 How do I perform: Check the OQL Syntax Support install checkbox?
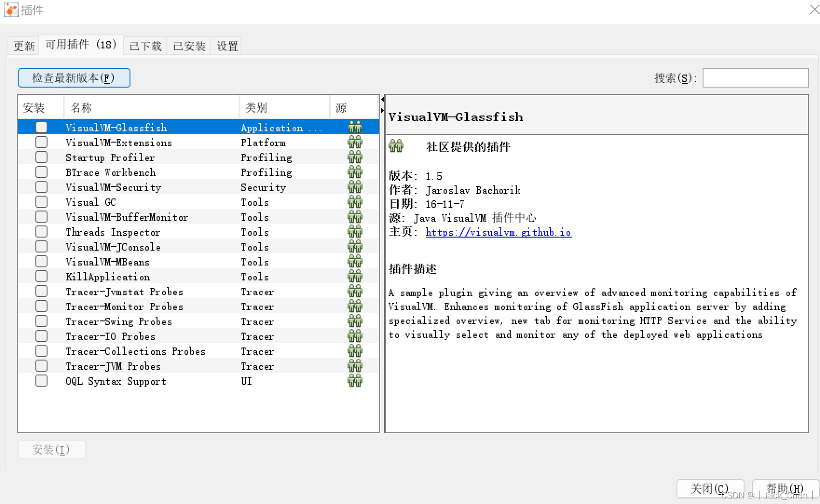pos(41,381)
